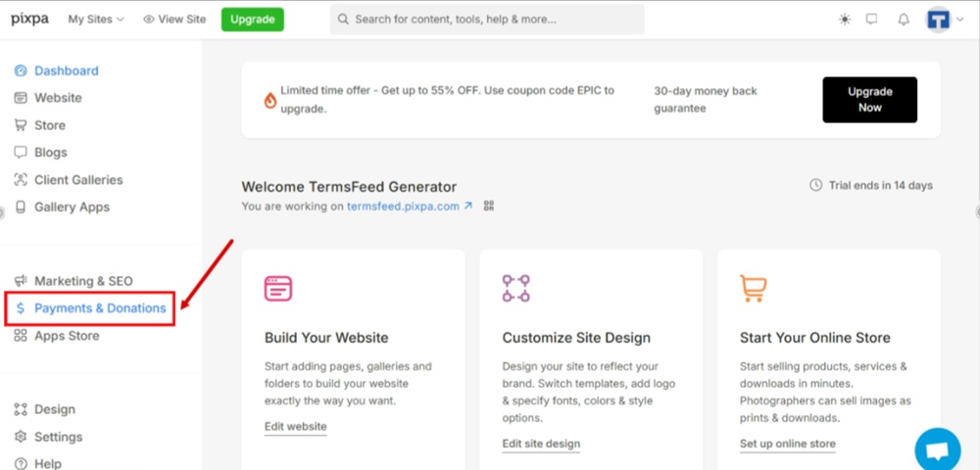Click the black Upgrade Now button
The height and width of the screenshot is (470, 980).
(869, 100)
